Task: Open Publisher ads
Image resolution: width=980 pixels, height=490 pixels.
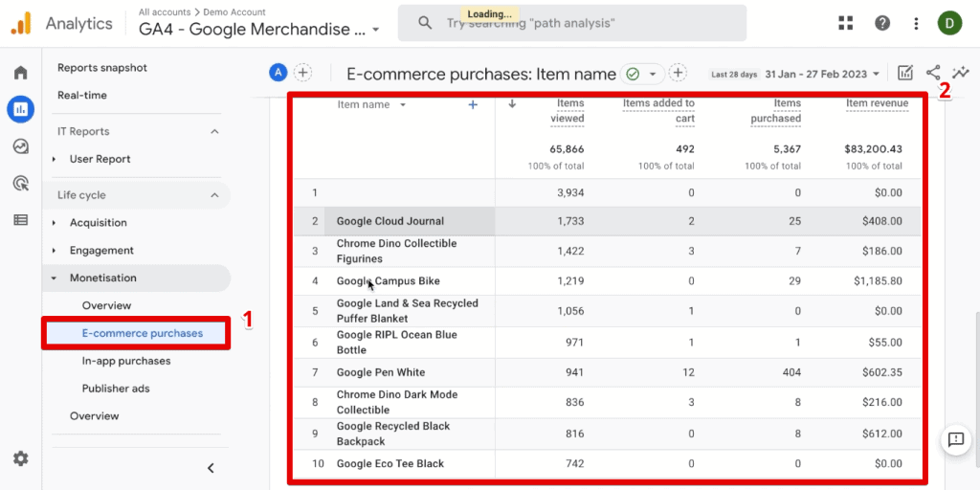Action: (116, 389)
